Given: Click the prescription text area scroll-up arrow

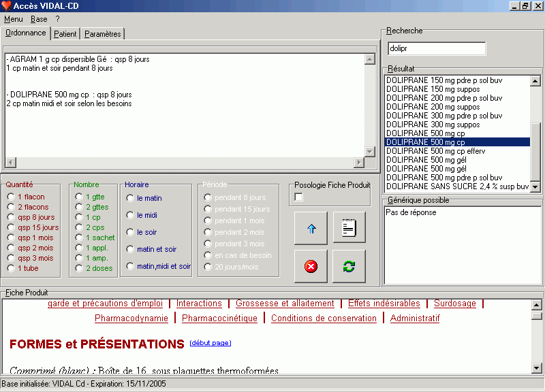Looking at the screenshot, I should (x=369, y=59).
